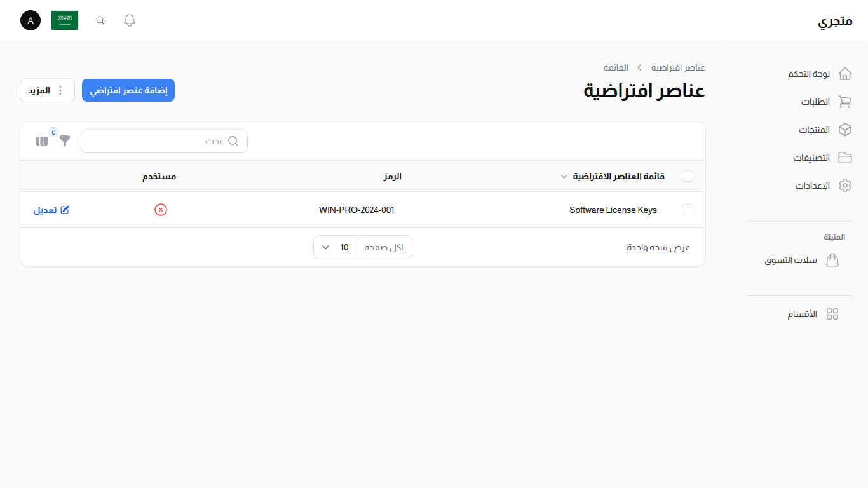Toggle the columns visibility icon
Screen dimensions: 868x488
coord(42,141)
